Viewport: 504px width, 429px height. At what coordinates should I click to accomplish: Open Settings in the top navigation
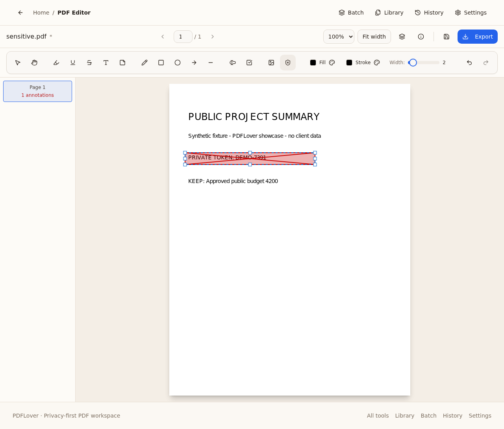pyautogui.click(x=471, y=13)
